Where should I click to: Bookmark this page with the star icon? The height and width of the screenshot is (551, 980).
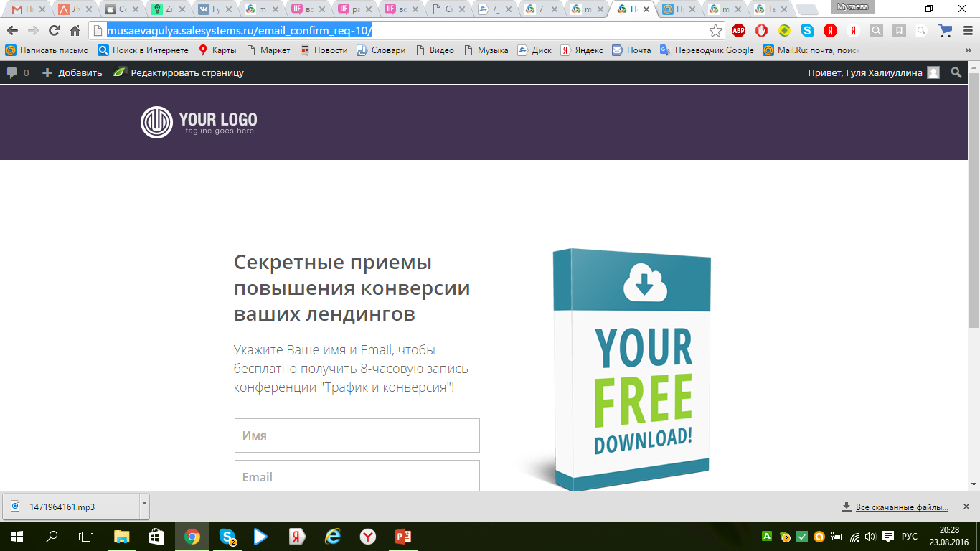coord(715,31)
